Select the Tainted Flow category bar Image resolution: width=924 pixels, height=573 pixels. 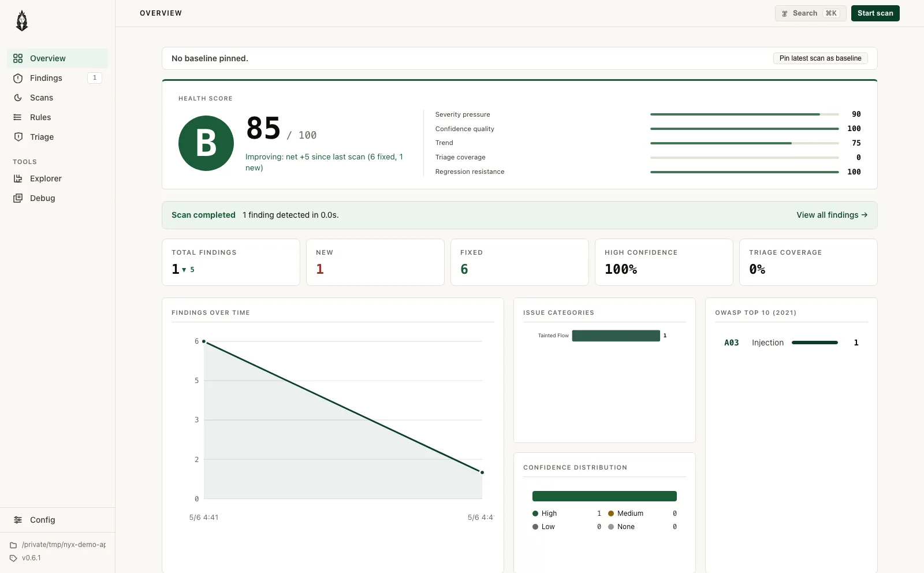coord(616,336)
